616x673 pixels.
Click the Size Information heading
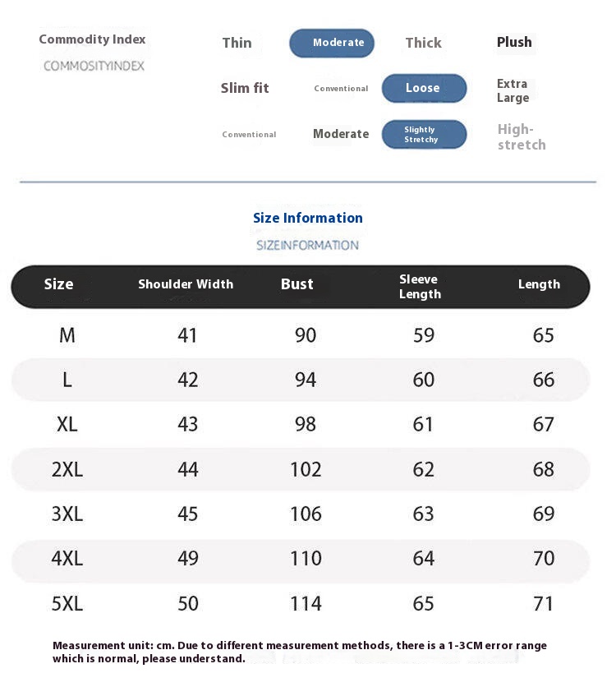[307, 218]
